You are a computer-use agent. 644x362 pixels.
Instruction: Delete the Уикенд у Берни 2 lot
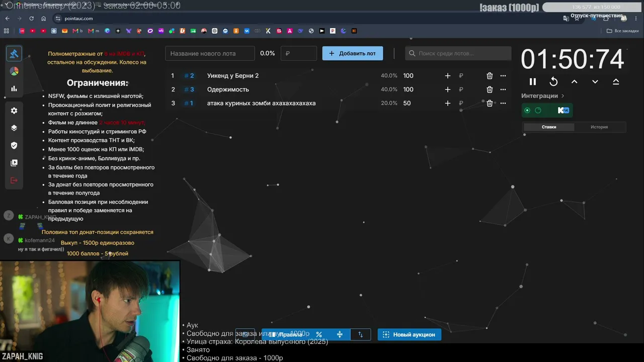click(490, 76)
